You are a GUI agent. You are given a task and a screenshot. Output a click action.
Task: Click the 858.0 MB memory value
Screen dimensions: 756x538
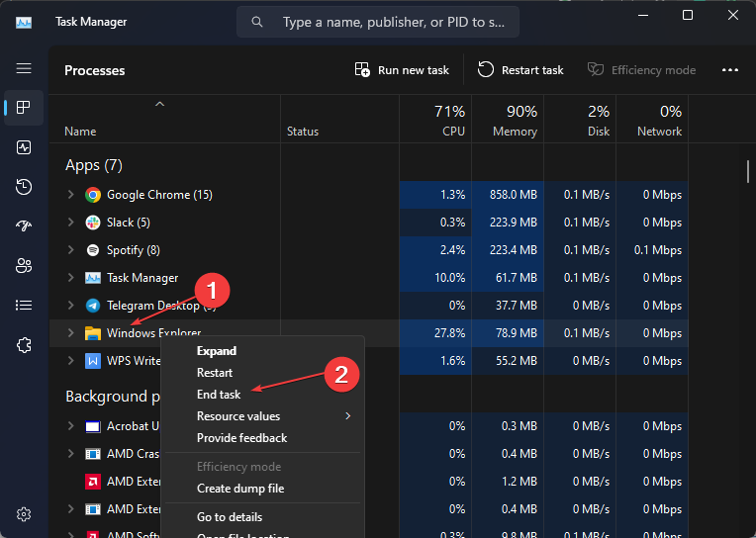pyautogui.click(x=513, y=195)
